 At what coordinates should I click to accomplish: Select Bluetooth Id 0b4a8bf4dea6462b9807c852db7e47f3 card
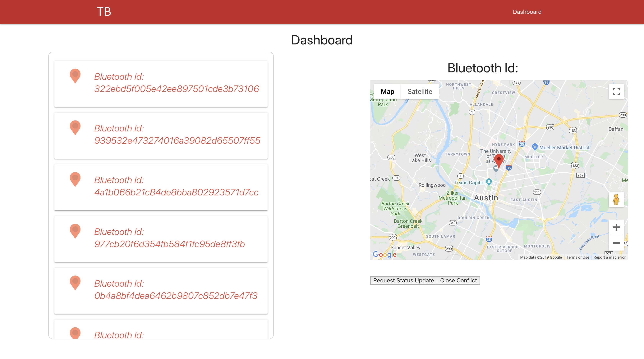coord(161,291)
